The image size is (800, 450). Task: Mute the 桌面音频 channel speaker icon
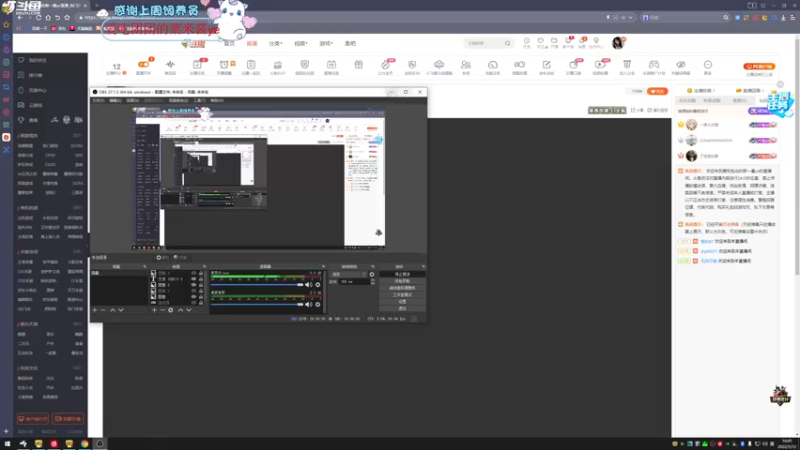[308, 304]
